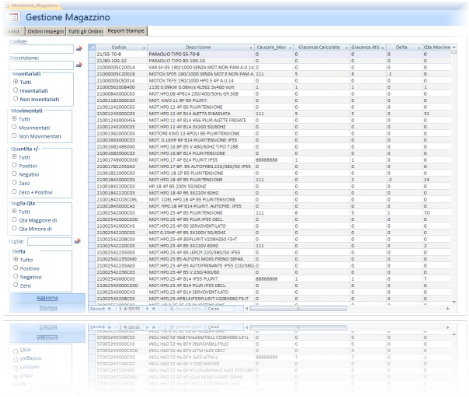Click cell MOT.HP0.25 4P B5 SERVOVENTILATO
Image resolution: width=469 pixels, height=397 pixels.
(x=201, y=226)
